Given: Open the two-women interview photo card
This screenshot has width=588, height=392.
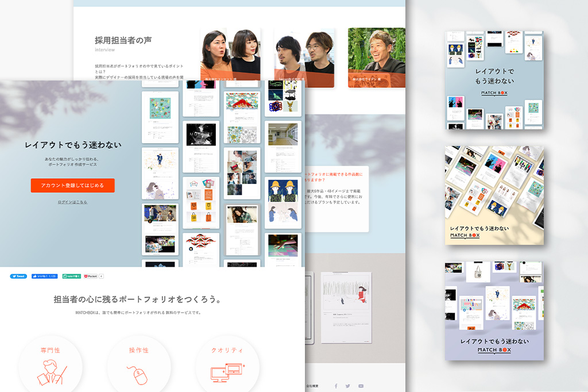Looking at the screenshot, I should click(230, 57).
